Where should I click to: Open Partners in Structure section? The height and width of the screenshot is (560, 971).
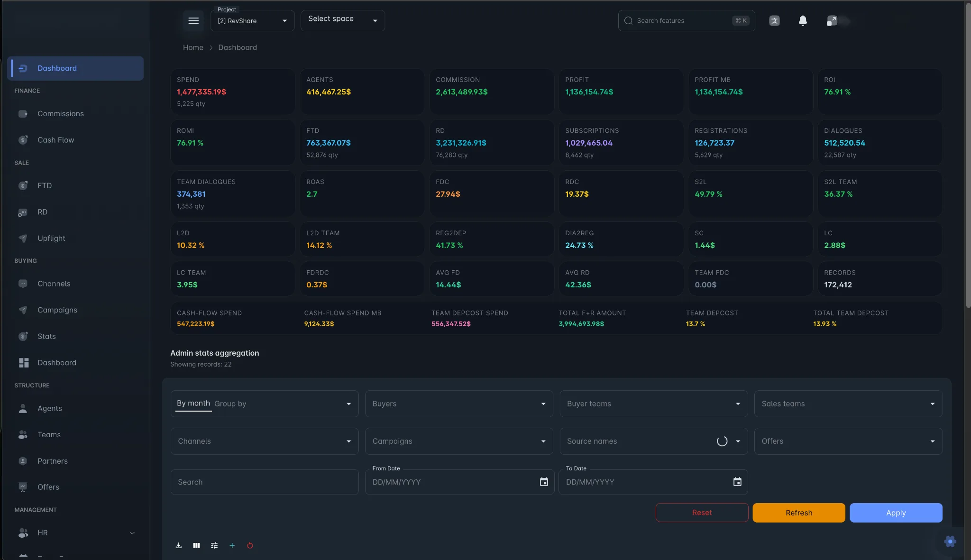pos(75,461)
